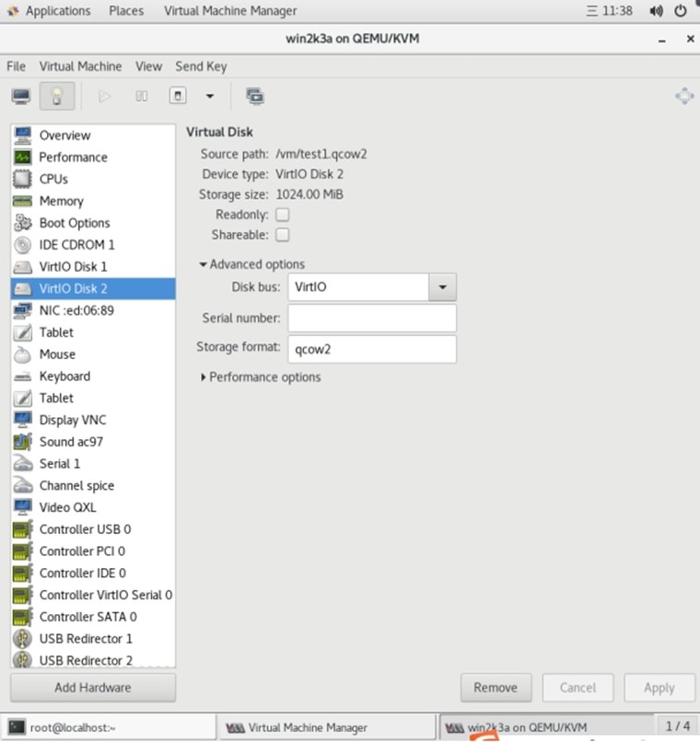Power on the virtual machine

pos(104,96)
